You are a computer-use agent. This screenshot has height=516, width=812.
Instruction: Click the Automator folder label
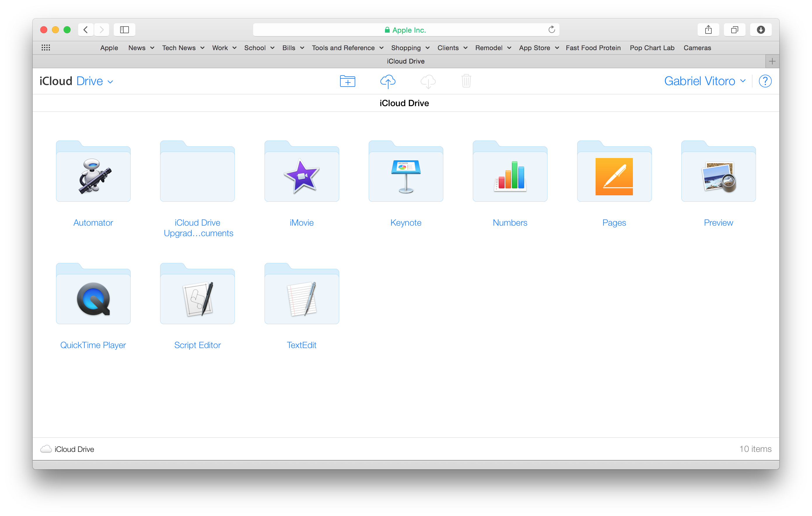[93, 222]
